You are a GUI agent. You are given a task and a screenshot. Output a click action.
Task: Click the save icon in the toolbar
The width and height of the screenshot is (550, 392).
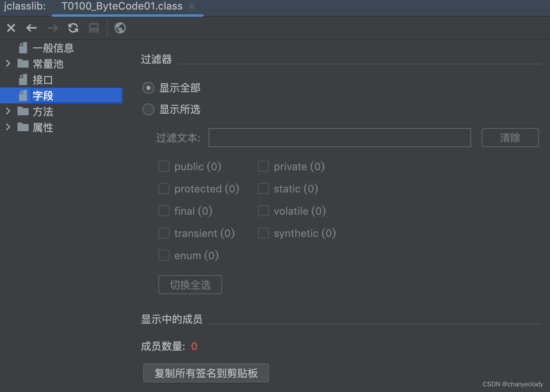[x=94, y=28]
